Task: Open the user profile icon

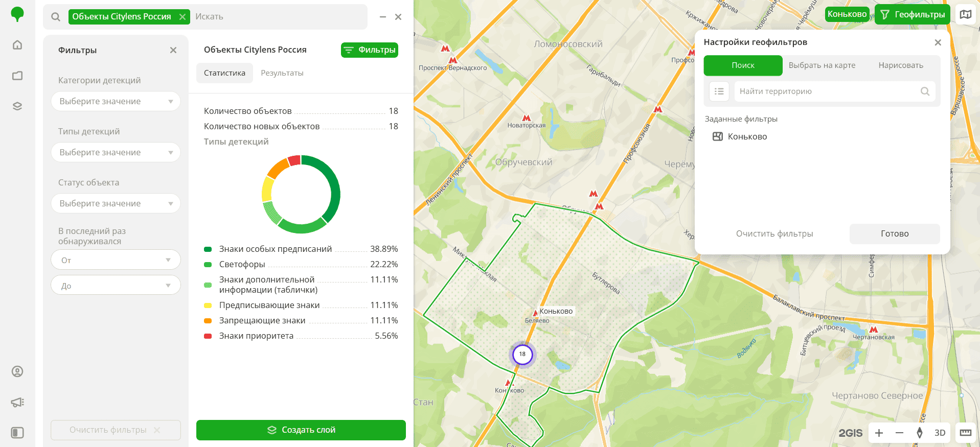Action: click(17, 371)
